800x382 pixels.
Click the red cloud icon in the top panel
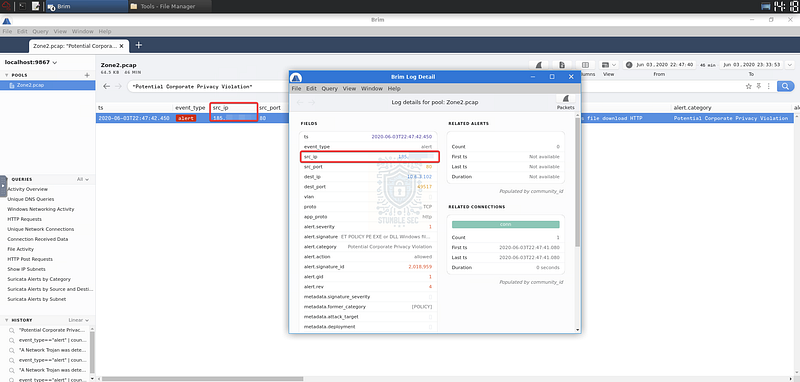point(6,6)
